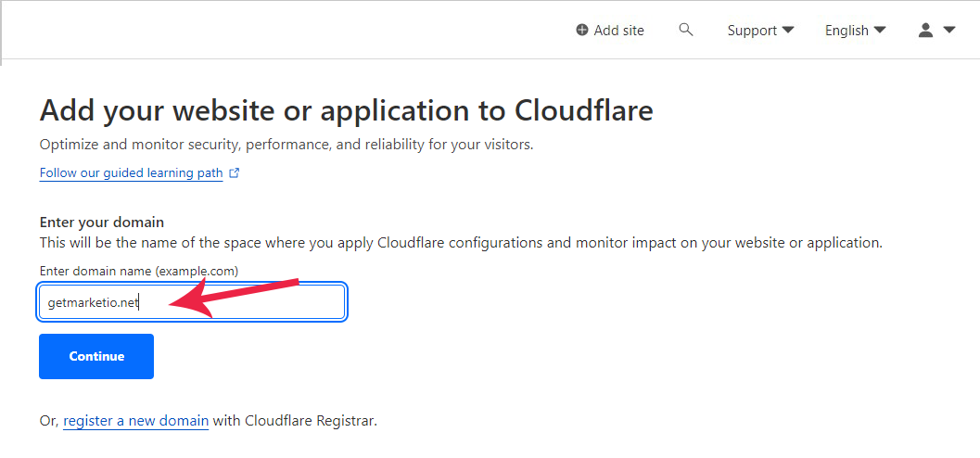Viewport: 980px width, 458px height.
Task: Follow our guided learning path link
Action: tap(131, 173)
